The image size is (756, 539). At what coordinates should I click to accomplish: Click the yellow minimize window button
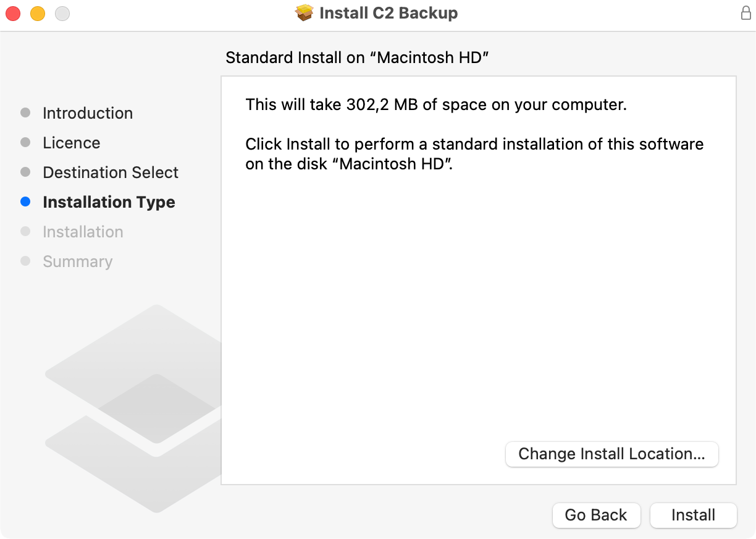pyautogui.click(x=38, y=13)
